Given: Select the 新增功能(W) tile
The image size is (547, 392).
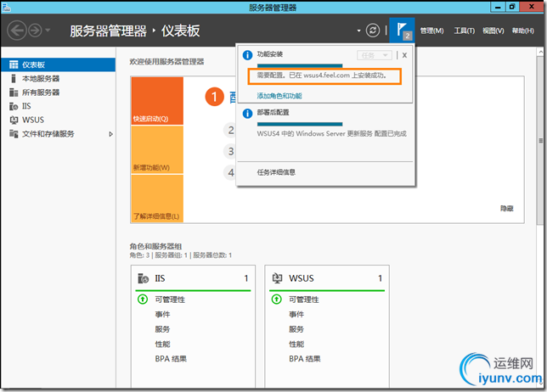Looking at the screenshot, I should click(157, 149).
